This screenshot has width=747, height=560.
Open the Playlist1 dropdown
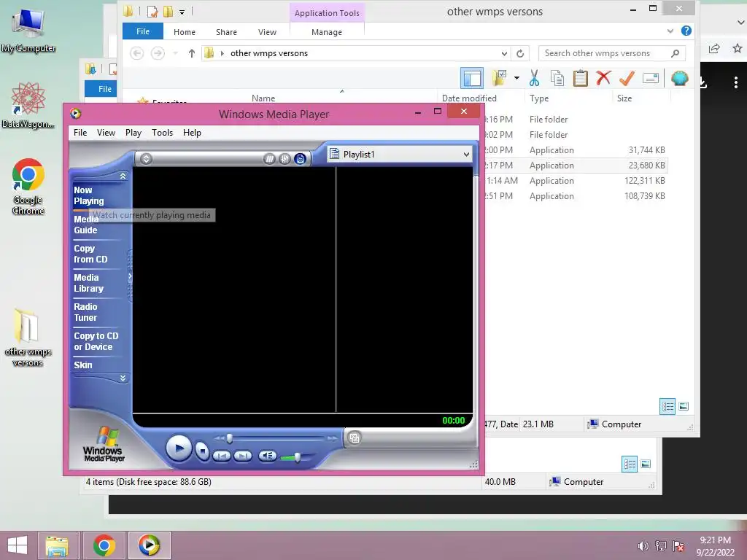tap(466, 155)
